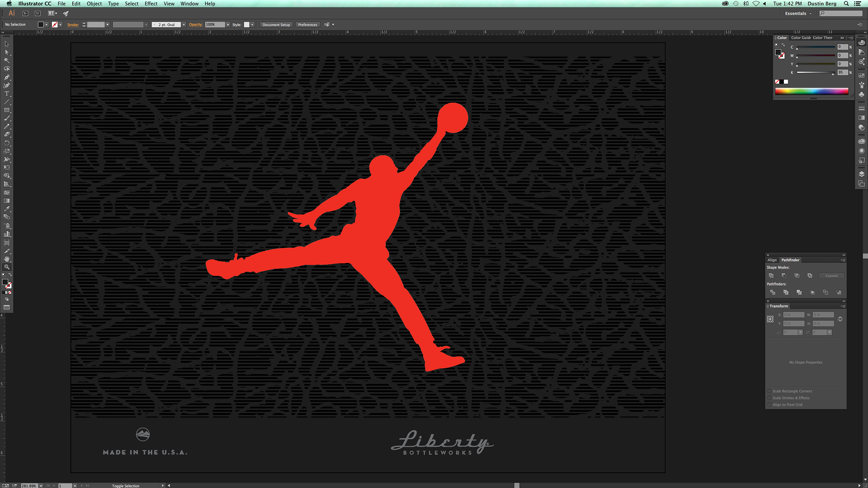
Task: Open the Layers panel from dock
Action: tap(862, 174)
